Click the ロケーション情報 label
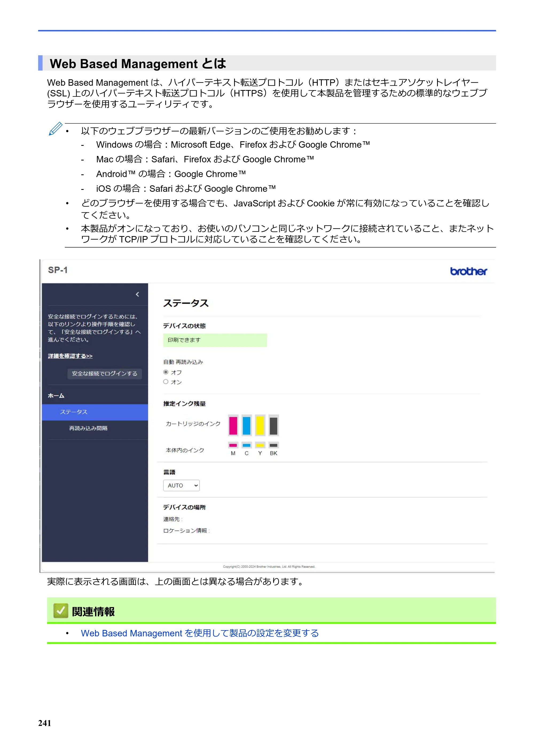The image size is (534, 756). [x=186, y=531]
